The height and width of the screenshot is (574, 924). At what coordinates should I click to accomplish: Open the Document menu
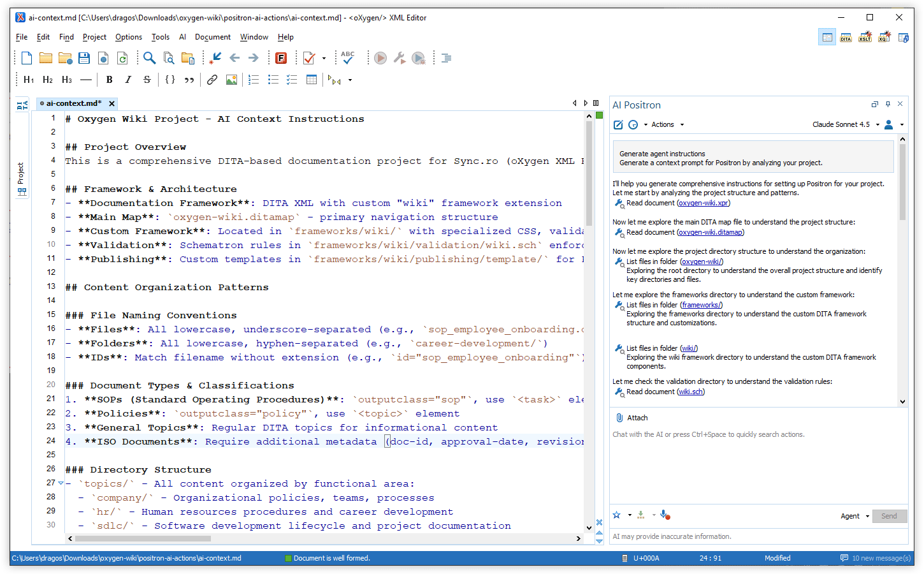point(212,37)
